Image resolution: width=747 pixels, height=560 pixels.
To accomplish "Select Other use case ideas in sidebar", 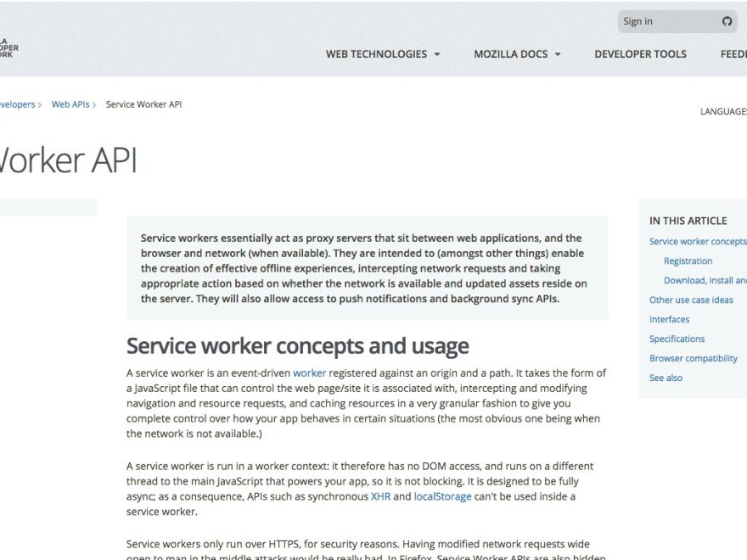I will pos(692,300).
